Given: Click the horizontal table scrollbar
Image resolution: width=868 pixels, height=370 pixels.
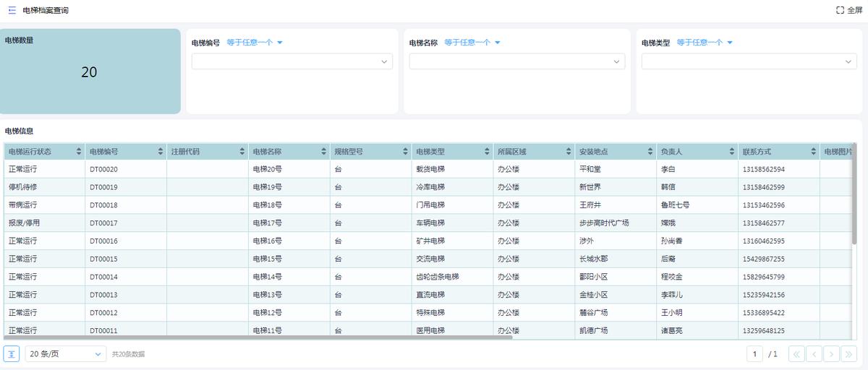Looking at the screenshot, I should (x=258, y=337).
